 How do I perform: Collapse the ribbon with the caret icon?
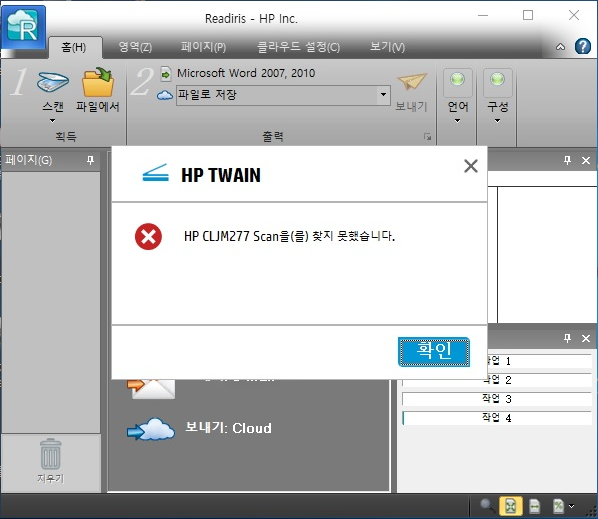pos(560,47)
